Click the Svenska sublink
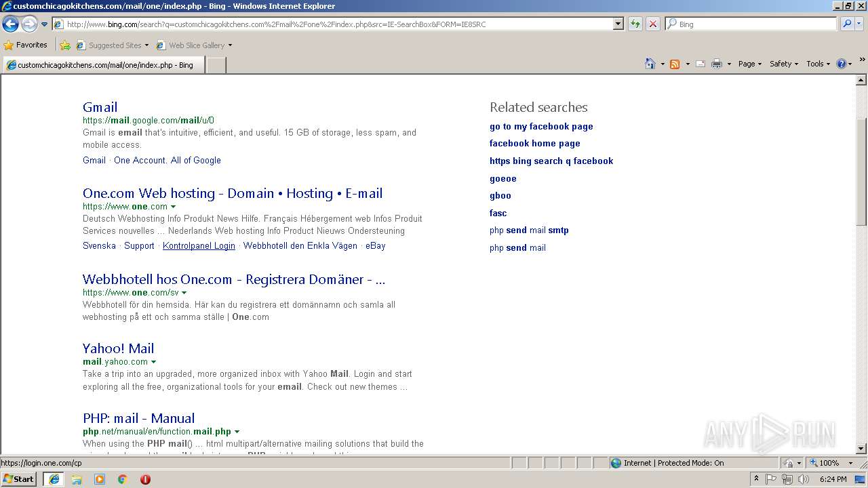 [x=99, y=246]
